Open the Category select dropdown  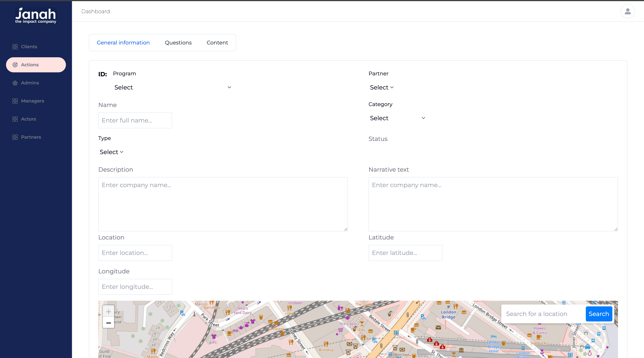(x=397, y=118)
